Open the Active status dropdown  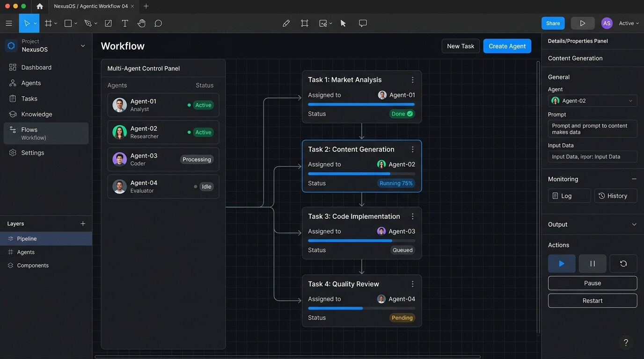click(x=629, y=23)
